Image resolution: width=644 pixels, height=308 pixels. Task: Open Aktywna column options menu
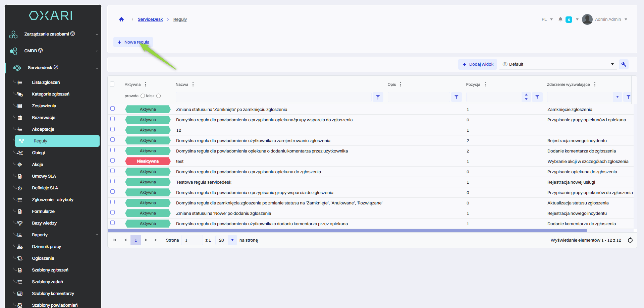pos(145,84)
